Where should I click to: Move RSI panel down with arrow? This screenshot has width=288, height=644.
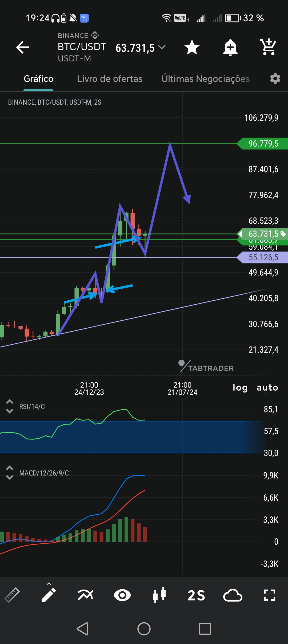tap(10, 411)
